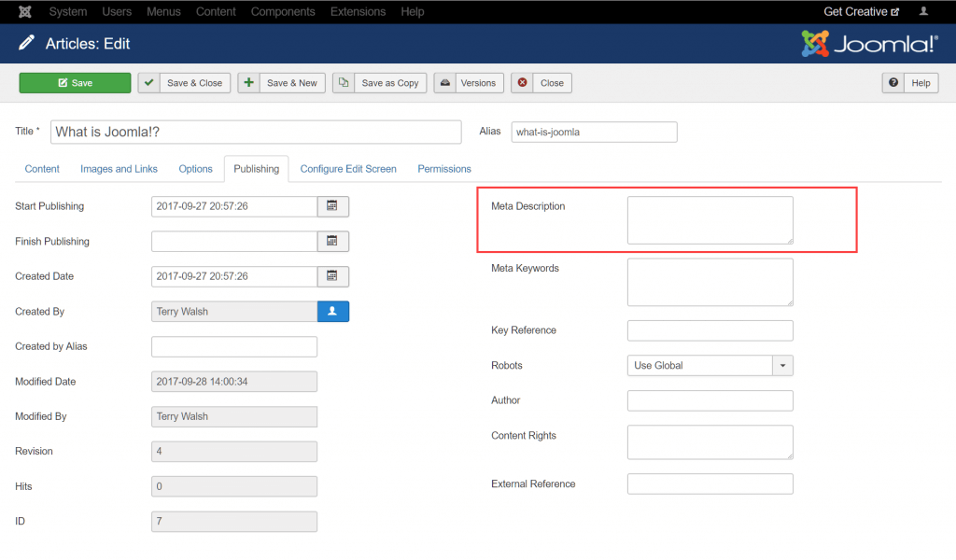956x560 pixels.
Task: Open the user account icon top right
Action: coord(923,11)
